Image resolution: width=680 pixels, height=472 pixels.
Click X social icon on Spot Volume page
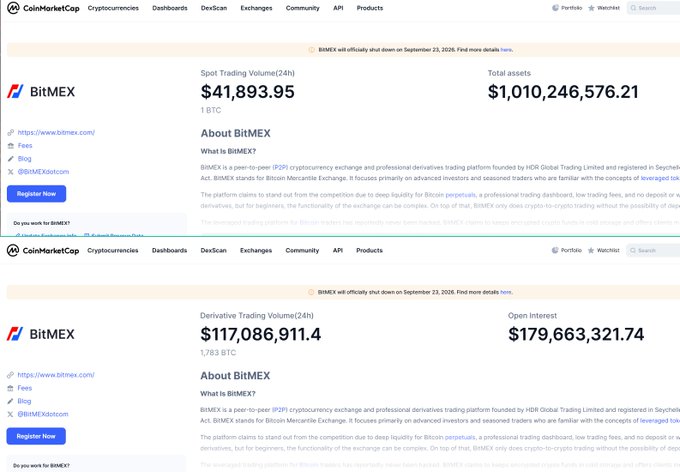[11, 172]
